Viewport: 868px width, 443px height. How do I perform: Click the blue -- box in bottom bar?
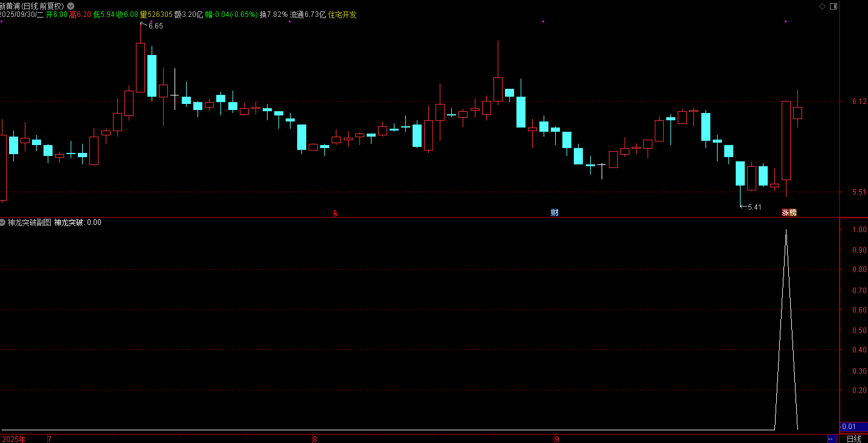(x=832, y=439)
